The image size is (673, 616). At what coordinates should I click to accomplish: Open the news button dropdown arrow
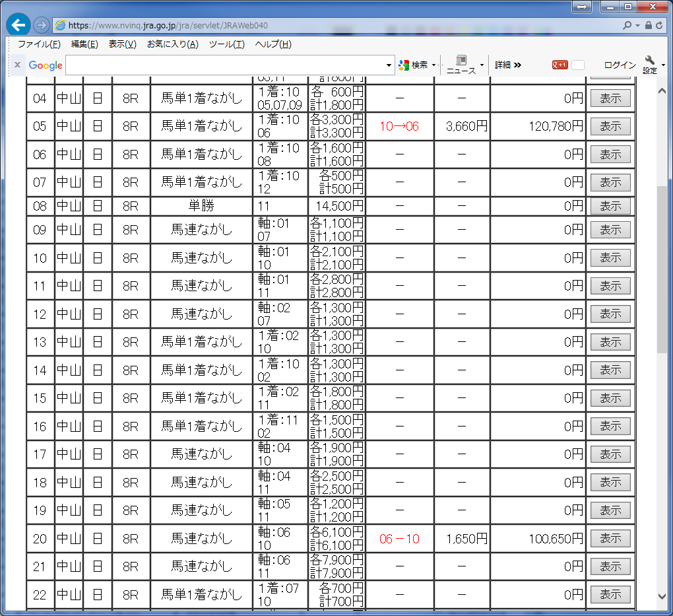click(x=482, y=65)
